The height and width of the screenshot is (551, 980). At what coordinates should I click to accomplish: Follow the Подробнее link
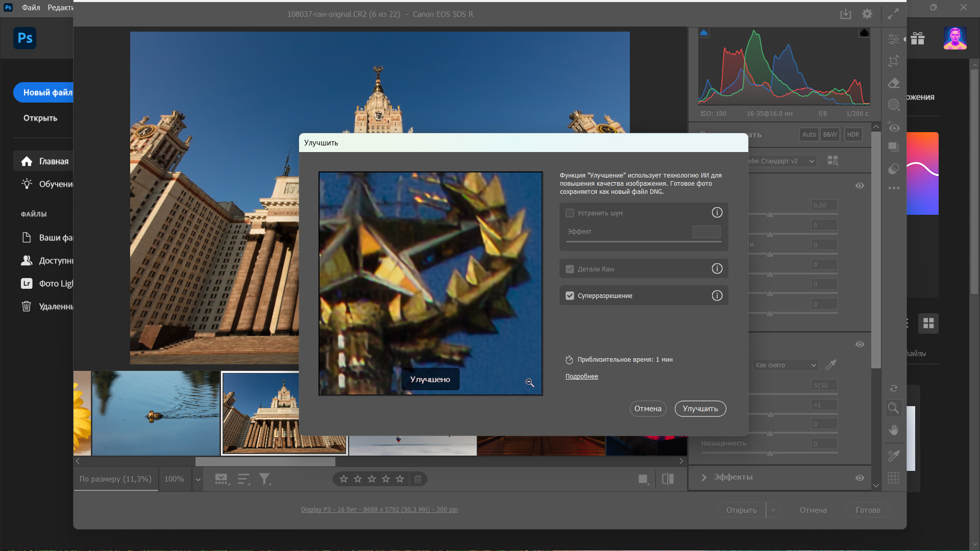point(582,377)
